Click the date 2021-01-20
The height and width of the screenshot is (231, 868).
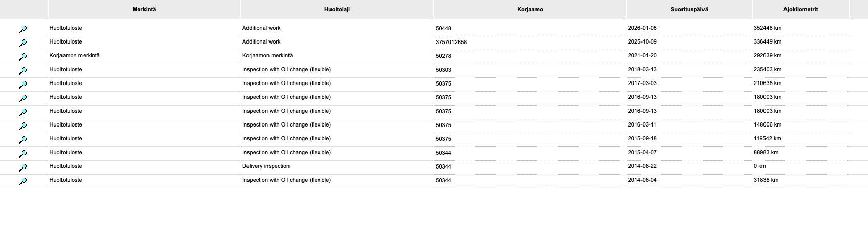642,56
